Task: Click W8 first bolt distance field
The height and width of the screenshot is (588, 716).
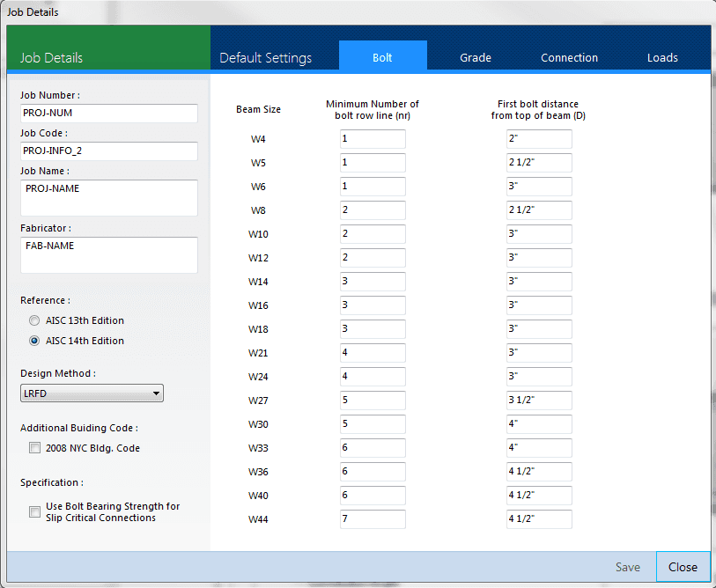Action: (x=539, y=210)
